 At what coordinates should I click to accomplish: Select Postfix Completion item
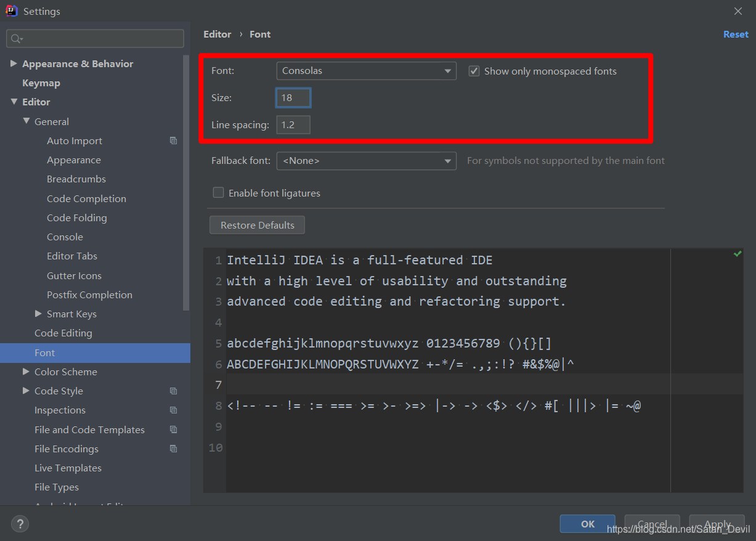pos(89,295)
